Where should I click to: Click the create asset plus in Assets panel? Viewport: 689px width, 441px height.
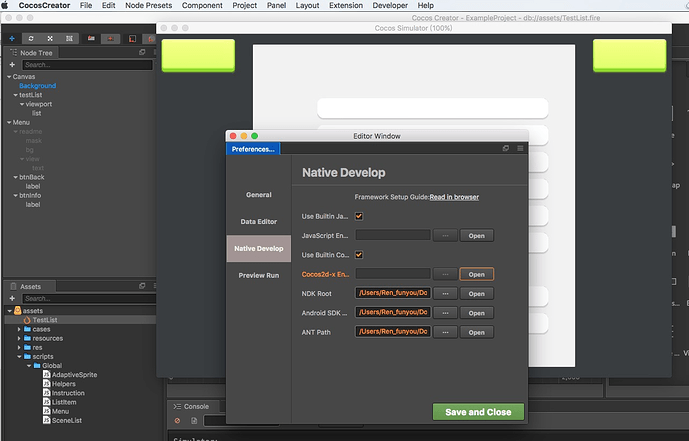point(12,298)
